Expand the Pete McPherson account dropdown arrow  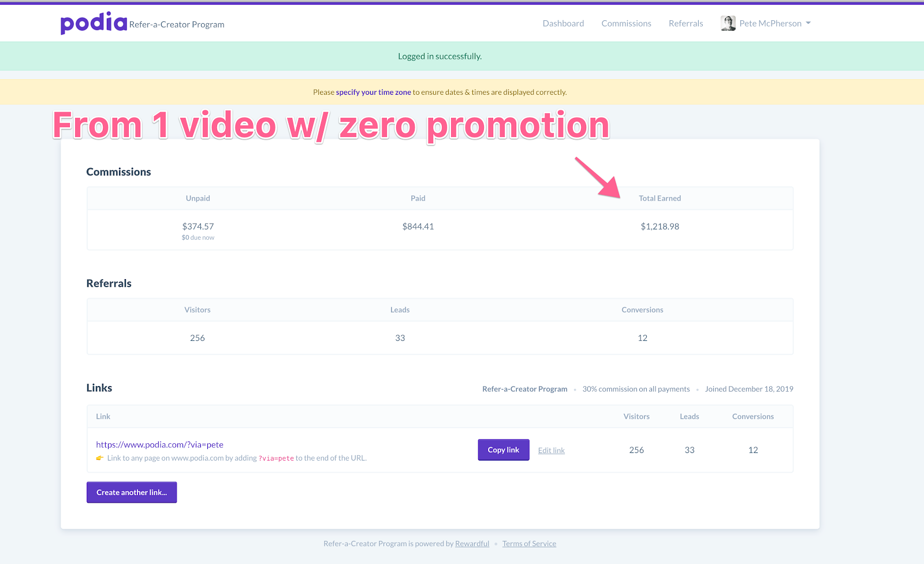pos(808,23)
